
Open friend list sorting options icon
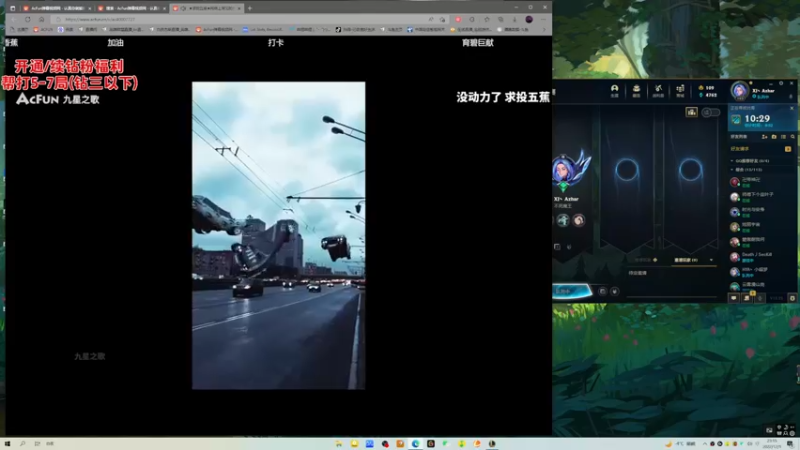(x=783, y=137)
